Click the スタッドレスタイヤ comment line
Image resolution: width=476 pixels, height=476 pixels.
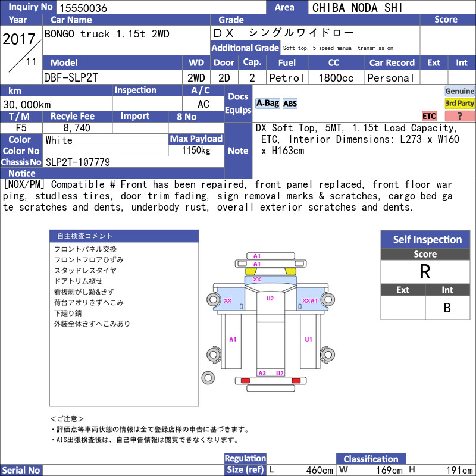(x=85, y=271)
